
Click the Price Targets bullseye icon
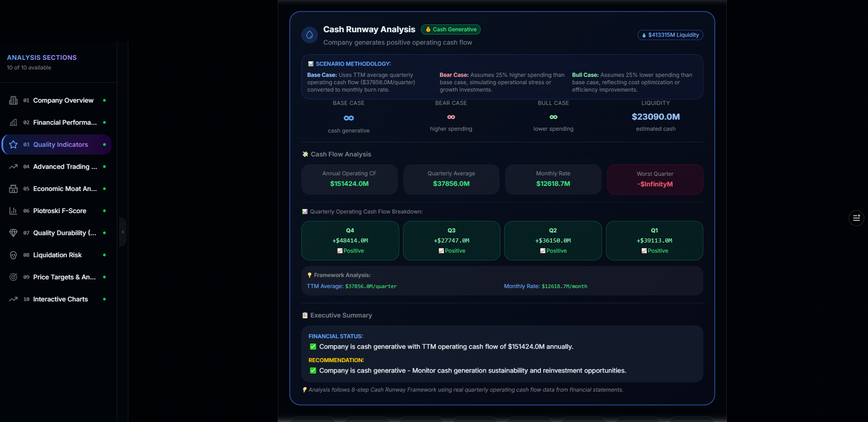tap(13, 277)
